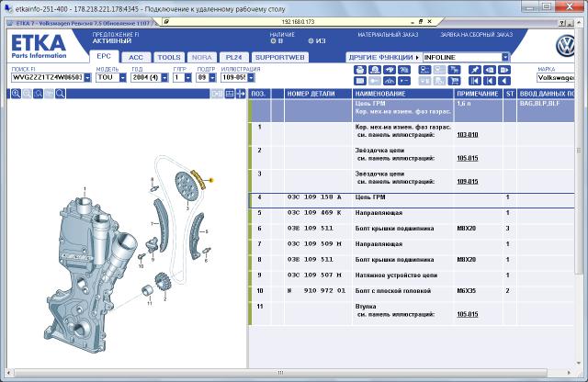Click the plain left arrow icon

coord(504,81)
